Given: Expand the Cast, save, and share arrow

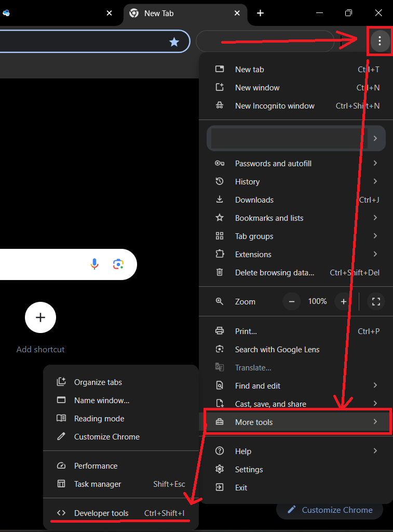Looking at the screenshot, I should 375,403.
